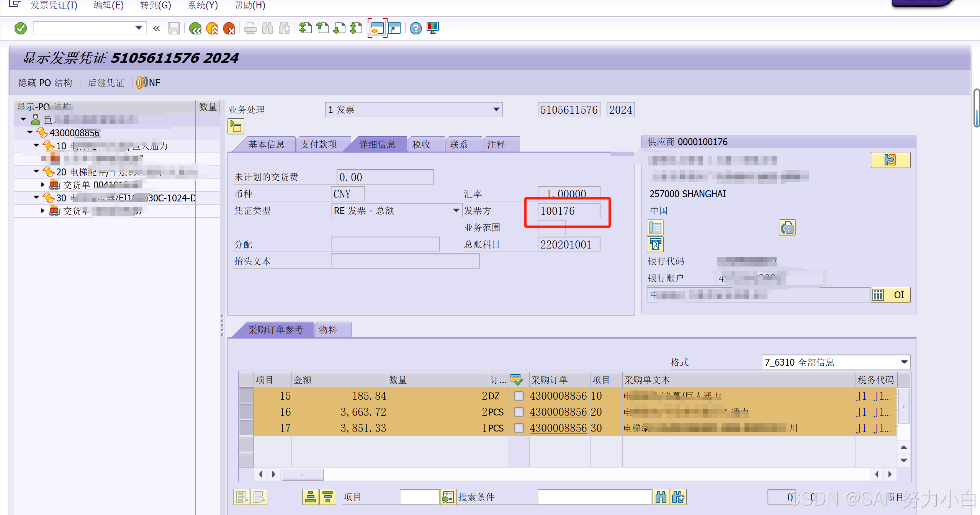The height and width of the screenshot is (515, 980).
Task: Collapse the 4300008856 purchase order tree node
Action: (30, 132)
